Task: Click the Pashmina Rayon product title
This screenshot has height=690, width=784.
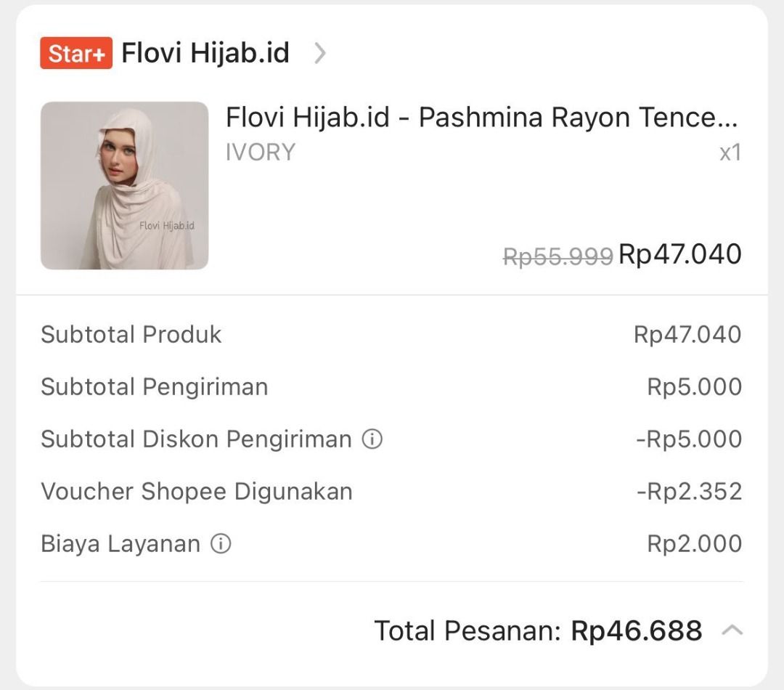Action: tap(481, 118)
